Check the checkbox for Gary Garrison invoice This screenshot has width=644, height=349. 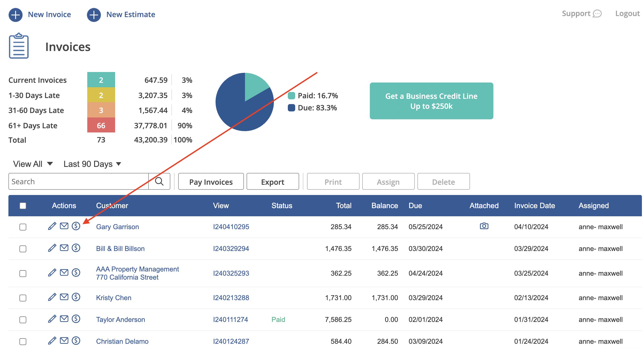tap(23, 227)
